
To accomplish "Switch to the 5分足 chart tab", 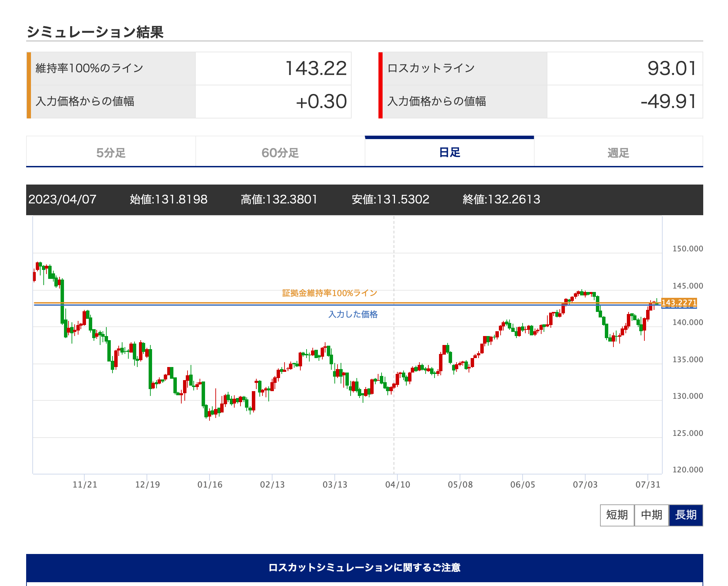I will tap(111, 152).
